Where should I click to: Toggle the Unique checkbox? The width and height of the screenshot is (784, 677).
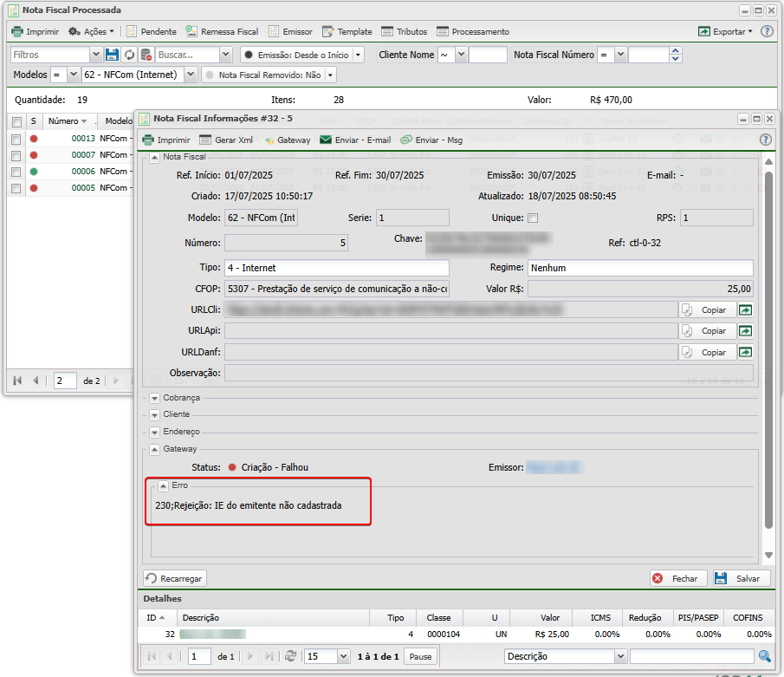click(533, 218)
